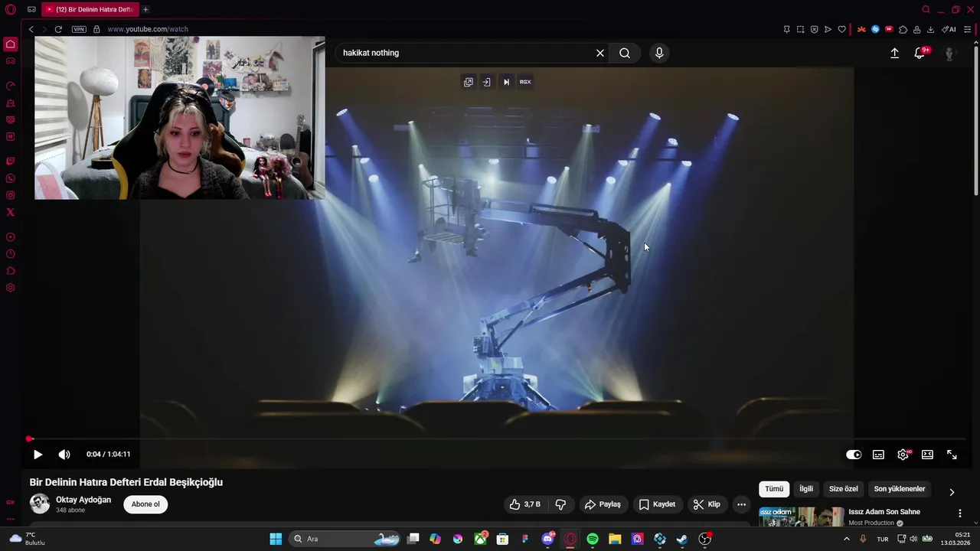Viewport: 980px width, 551px height.
Task: Open the video settings gear
Action: click(903, 455)
